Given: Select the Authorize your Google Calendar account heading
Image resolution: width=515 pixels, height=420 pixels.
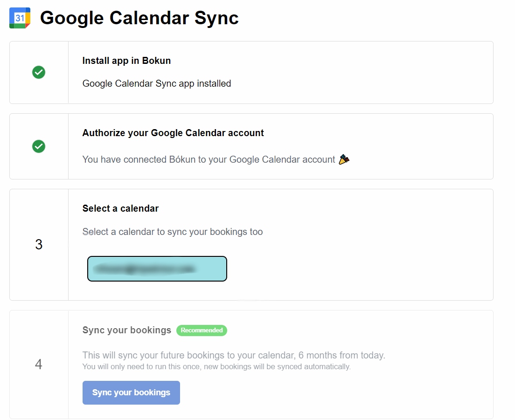Looking at the screenshot, I should tap(173, 133).
